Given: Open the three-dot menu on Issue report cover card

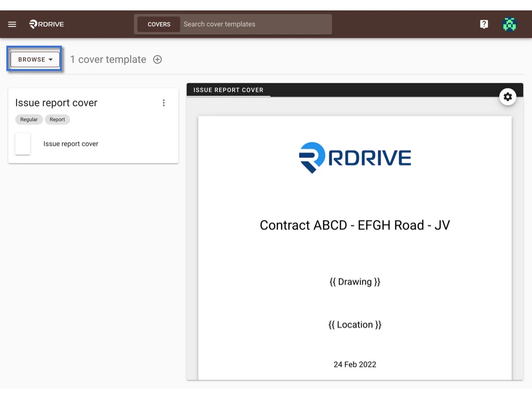Looking at the screenshot, I should coord(164,103).
